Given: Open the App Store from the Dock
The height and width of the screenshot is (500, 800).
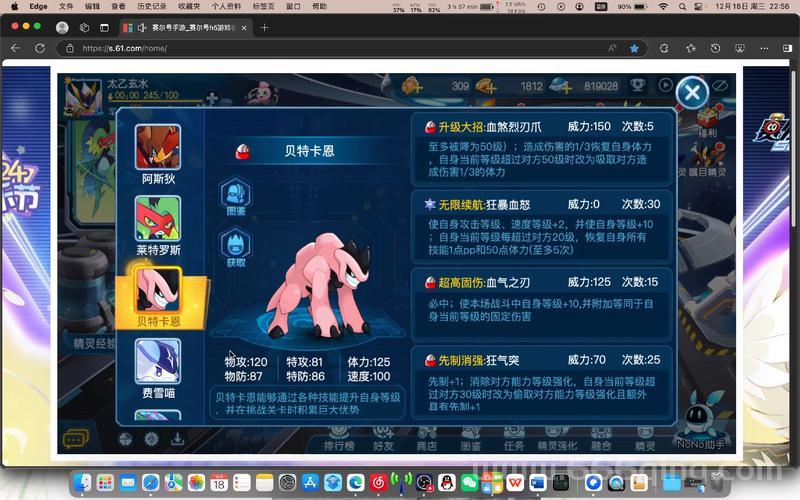Looking at the screenshot, I should point(310,482).
